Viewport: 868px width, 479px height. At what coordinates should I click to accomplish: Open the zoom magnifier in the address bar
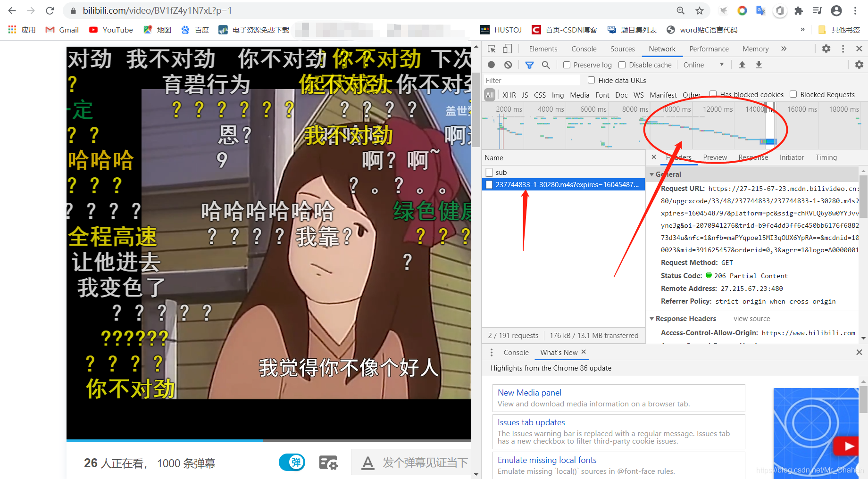click(x=681, y=10)
